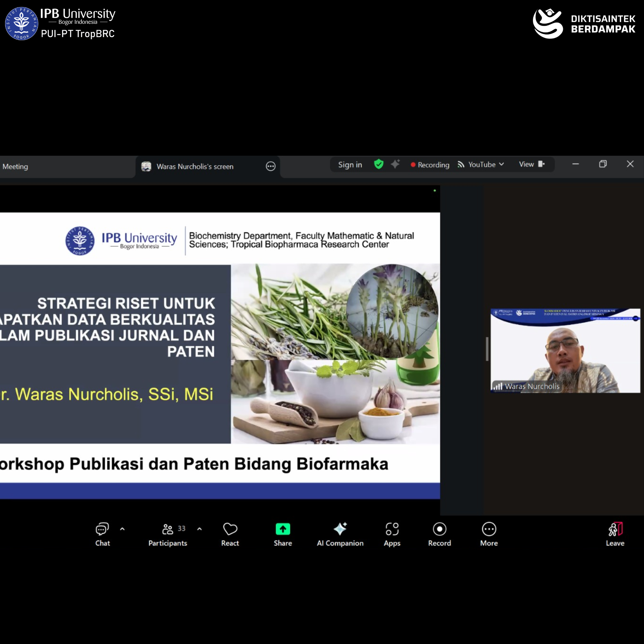Click the green encryption shield icon

click(x=379, y=165)
